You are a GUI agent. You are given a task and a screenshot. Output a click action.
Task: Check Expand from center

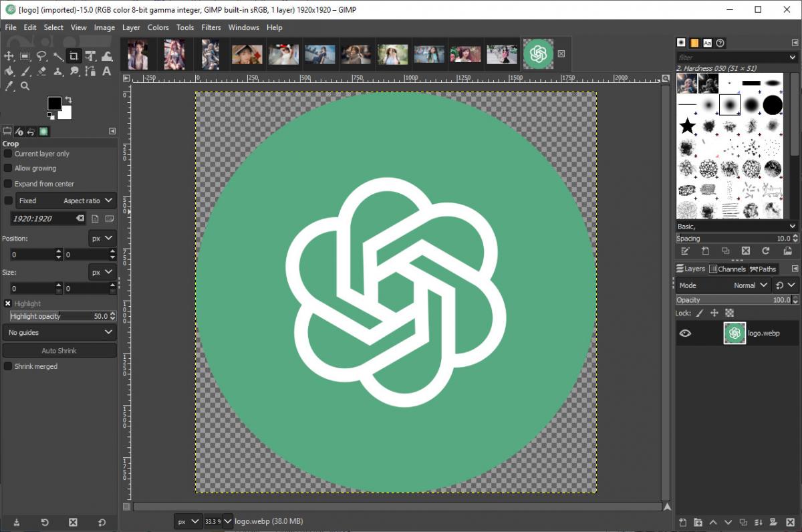7,184
